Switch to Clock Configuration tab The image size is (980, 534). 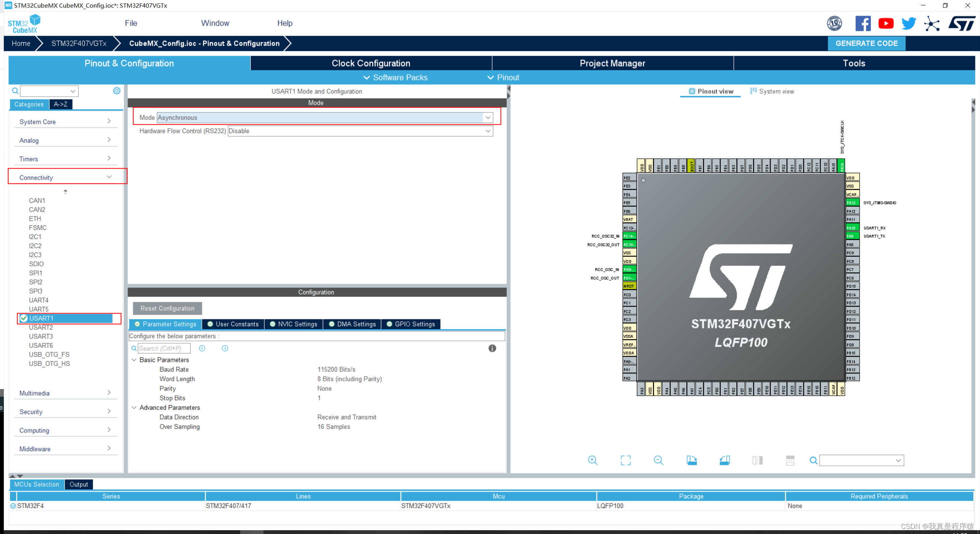click(x=371, y=63)
